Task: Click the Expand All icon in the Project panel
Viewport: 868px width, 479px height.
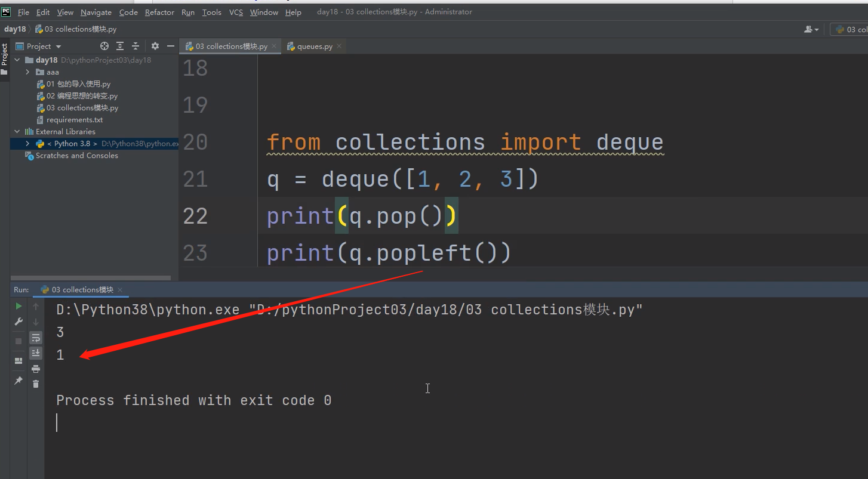Action: [x=120, y=46]
